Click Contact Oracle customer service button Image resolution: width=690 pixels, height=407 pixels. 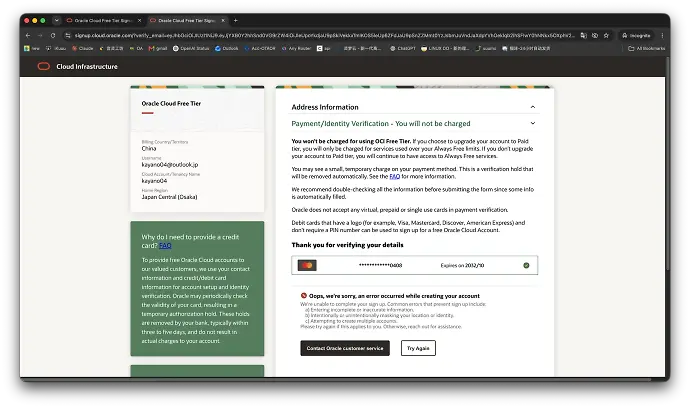(345, 348)
